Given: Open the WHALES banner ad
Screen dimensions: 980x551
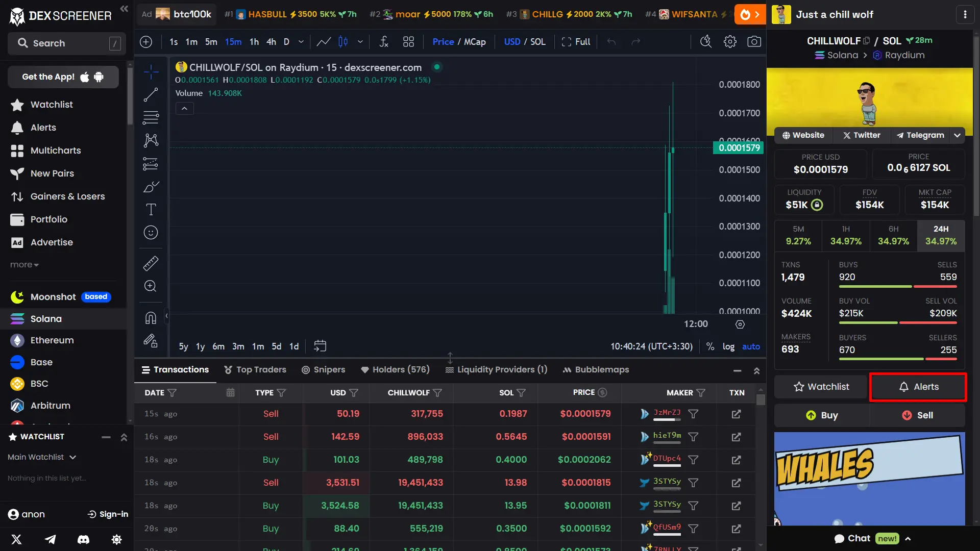Looking at the screenshot, I should coord(870,479).
